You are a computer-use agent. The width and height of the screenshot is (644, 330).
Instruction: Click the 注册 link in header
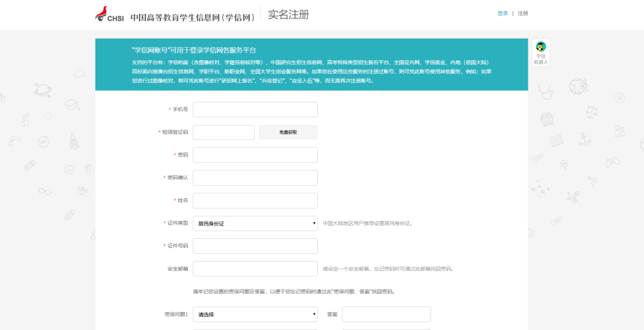pos(523,13)
